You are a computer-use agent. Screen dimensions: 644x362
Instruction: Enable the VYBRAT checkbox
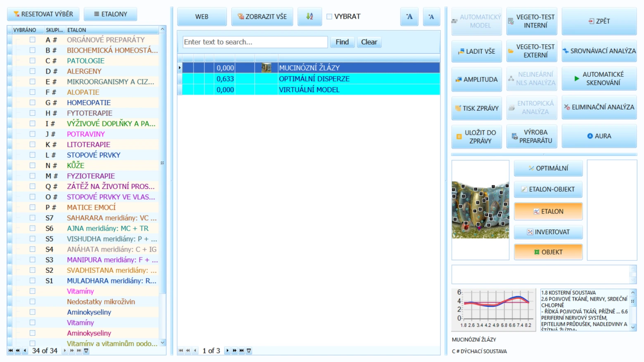click(x=329, y=17)
